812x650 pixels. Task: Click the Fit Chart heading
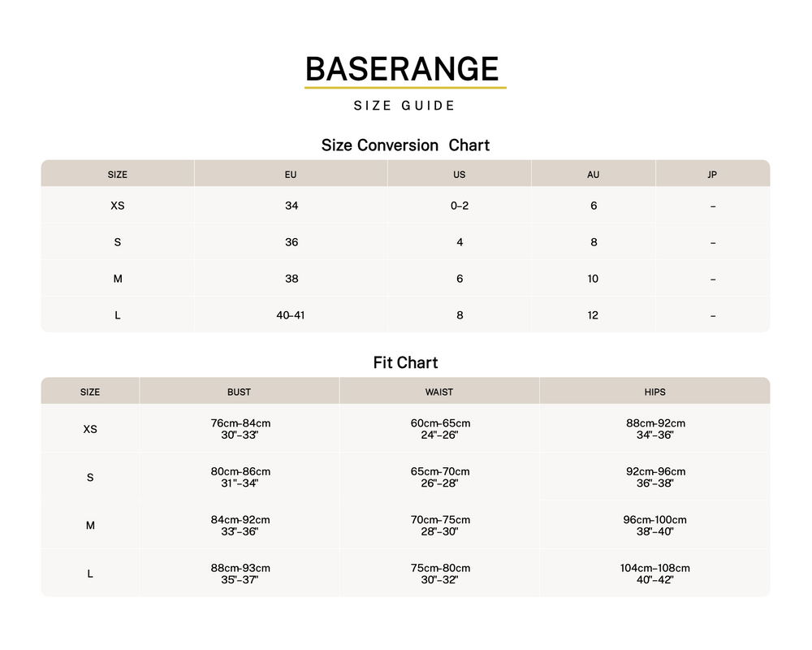(x=405, y=363)
